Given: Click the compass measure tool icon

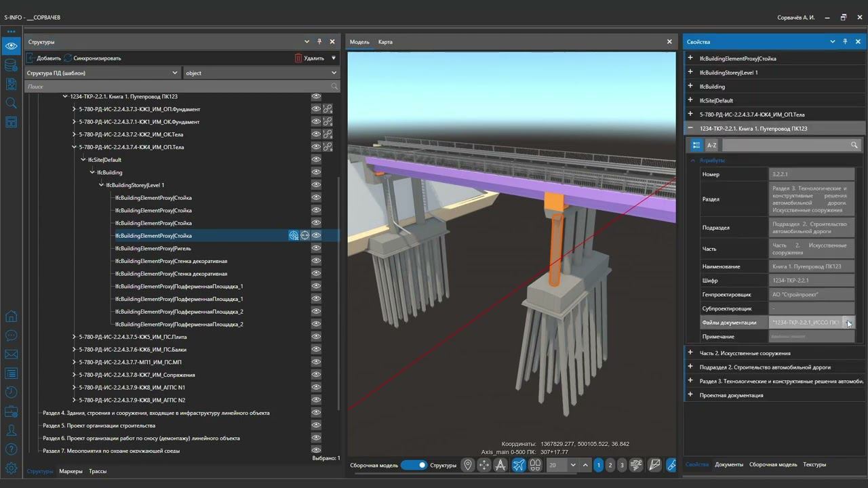Looking at the screenshot, I should (x=500, y=465).
